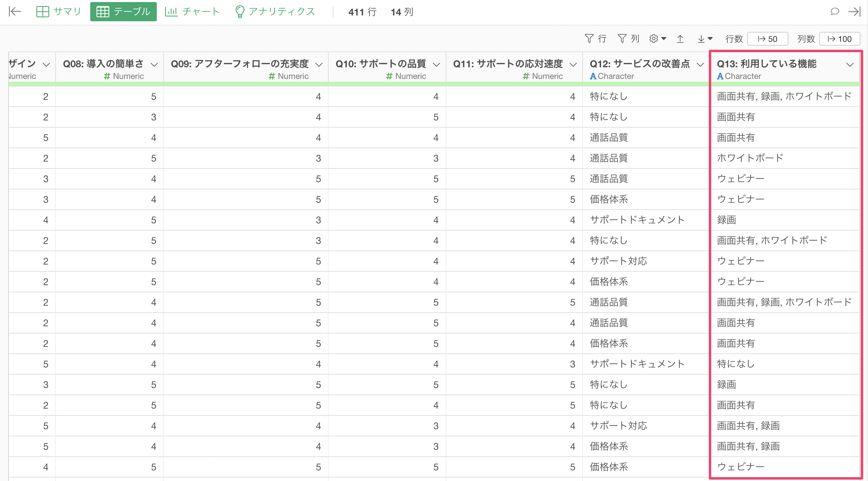
Task: Select the 特になし cell in Q13 column
Action: 784,364
